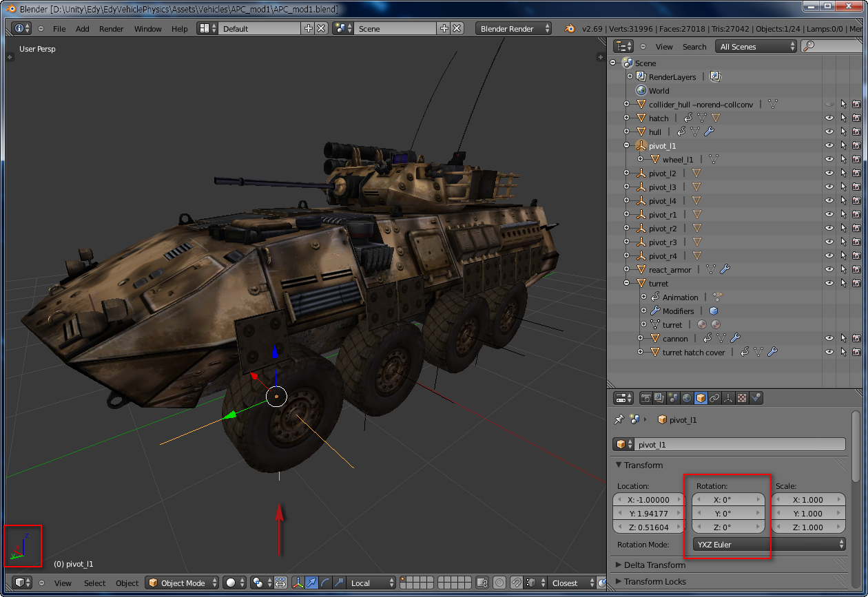Add a new screen layout
The image size is (868, 597).
pos(308,29)
